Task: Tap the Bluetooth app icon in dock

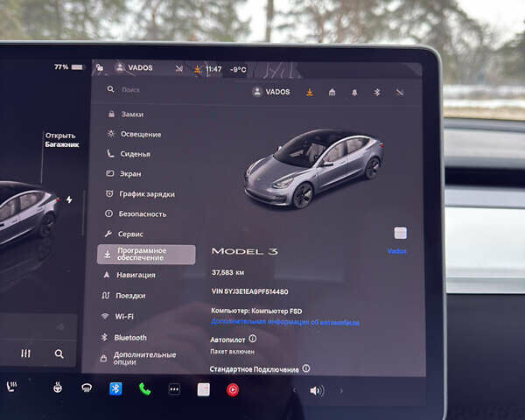Action: tap(115, 388)
